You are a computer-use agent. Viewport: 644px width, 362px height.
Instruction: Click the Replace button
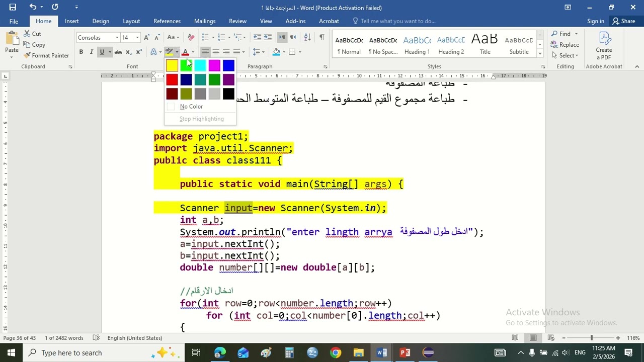(566, 45)
